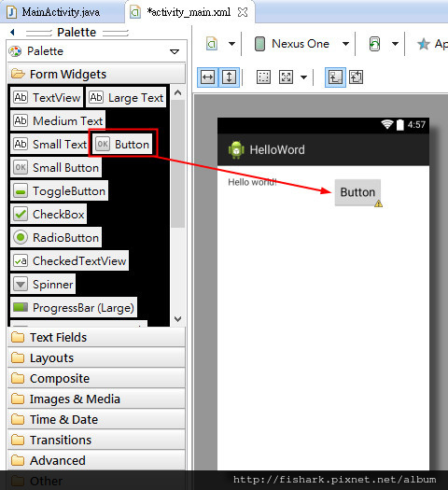Select the Button on the layout canvas
The image size is (448, 490).
pyautogui.click(x=357, y=192)
